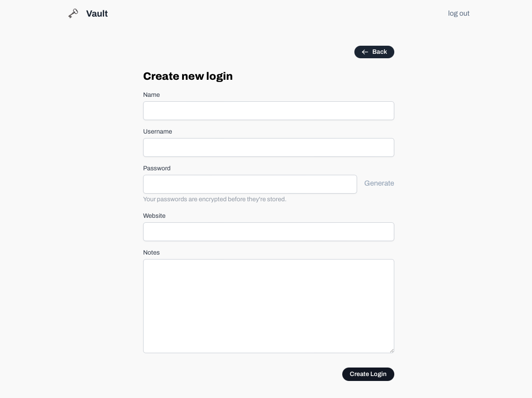Click into the Username text field

[268, 147]
